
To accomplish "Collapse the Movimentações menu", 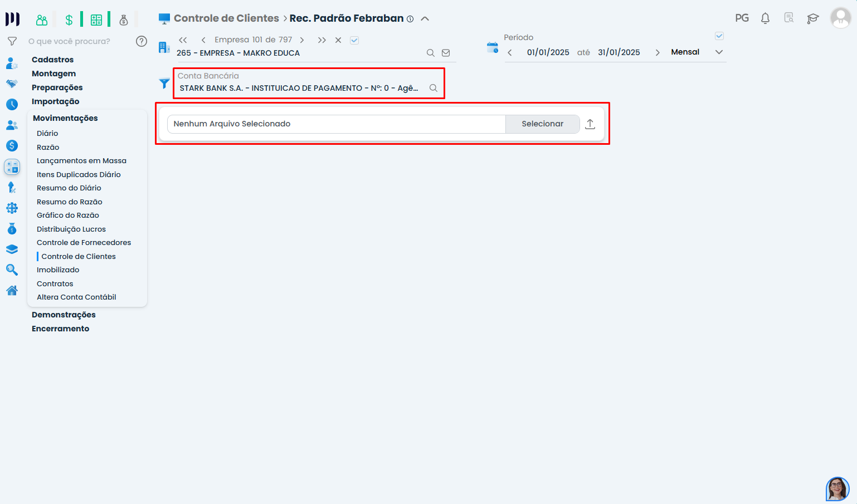I will [x=65, y=118].
